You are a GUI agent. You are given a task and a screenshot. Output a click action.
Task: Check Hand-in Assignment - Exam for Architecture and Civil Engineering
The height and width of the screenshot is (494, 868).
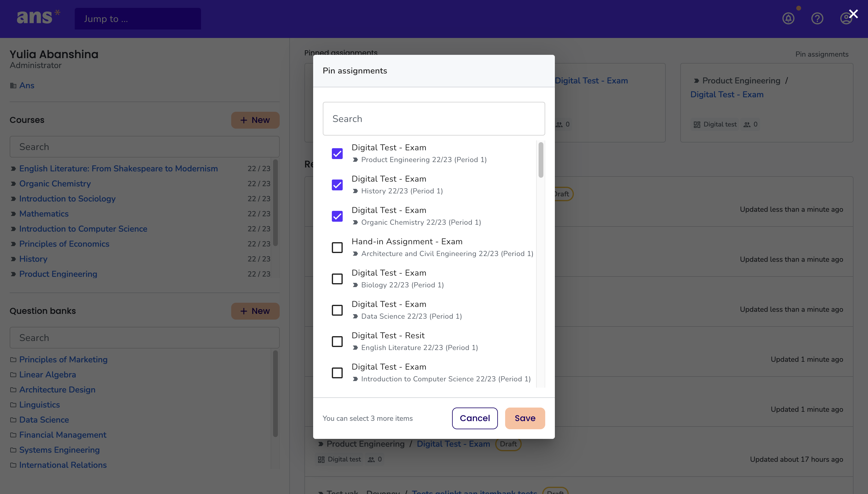[x=337, y=248]
